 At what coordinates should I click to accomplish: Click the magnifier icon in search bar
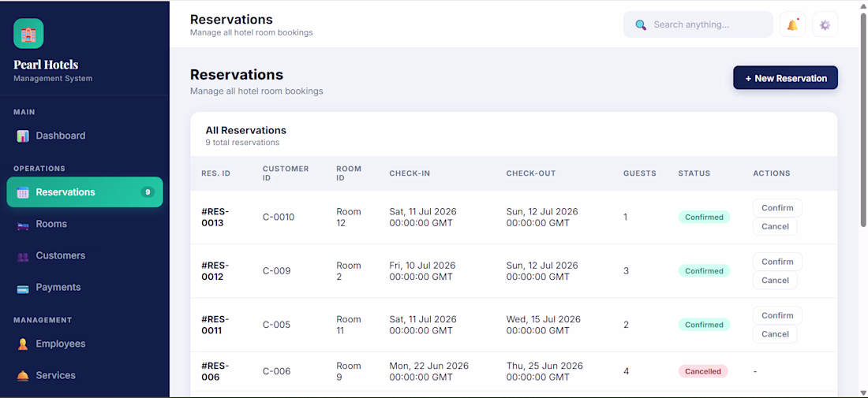pos(641,25)
